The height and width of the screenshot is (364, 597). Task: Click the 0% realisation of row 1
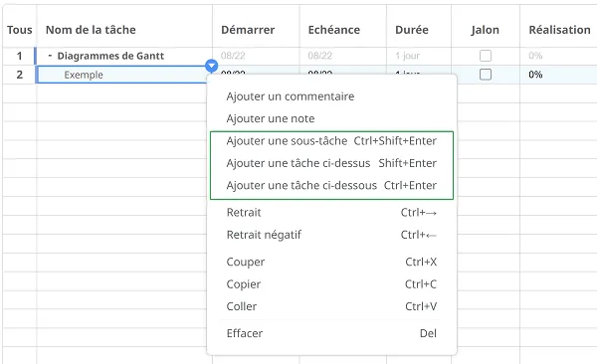tap(535, 56)
